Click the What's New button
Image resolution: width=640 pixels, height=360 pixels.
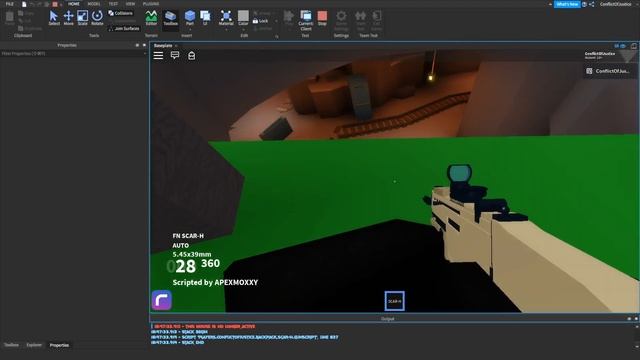pyautogui.click(x=567, y=4)
